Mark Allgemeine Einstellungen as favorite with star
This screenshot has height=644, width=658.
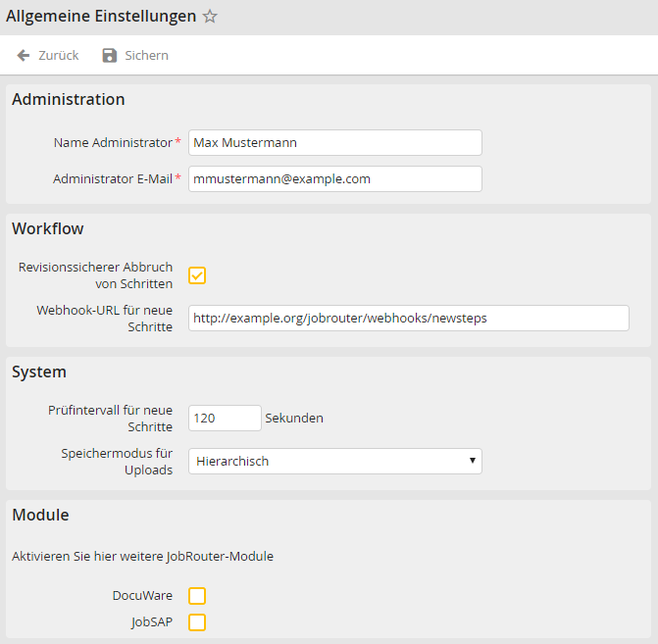coord(210,17)
